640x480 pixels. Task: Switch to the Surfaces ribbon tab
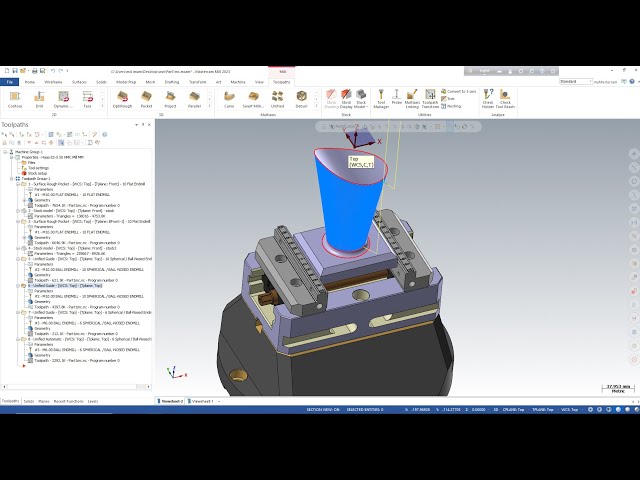(x=79, y=82)
